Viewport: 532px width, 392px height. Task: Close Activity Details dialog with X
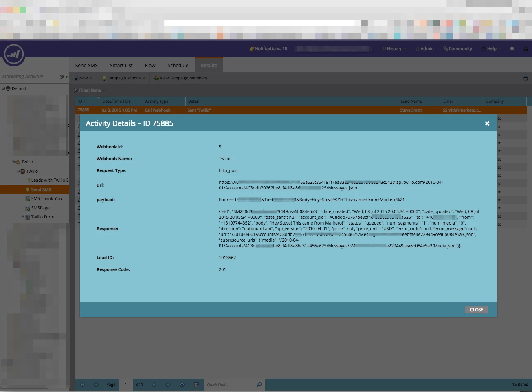tap(487, 123)
